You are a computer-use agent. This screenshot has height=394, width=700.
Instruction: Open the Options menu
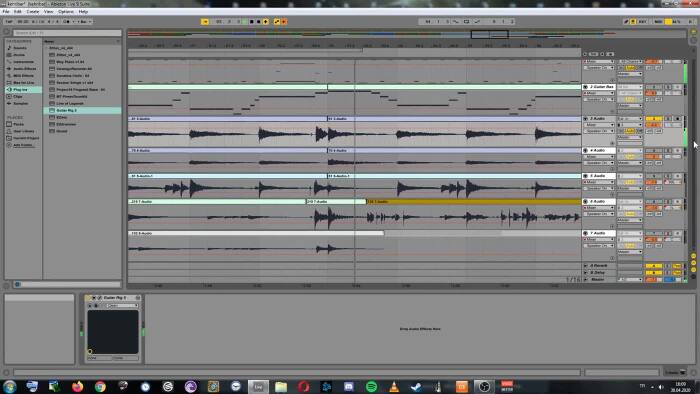pos(66,12)
